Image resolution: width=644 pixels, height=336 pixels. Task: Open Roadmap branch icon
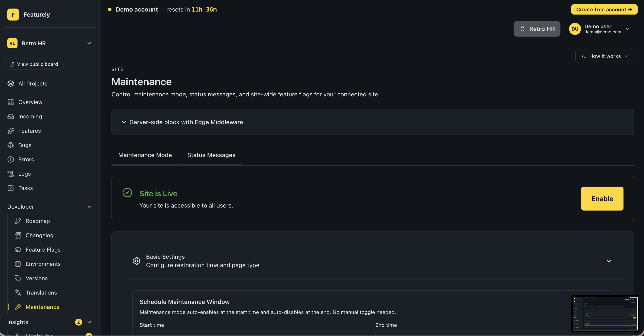tap(18, 221)
